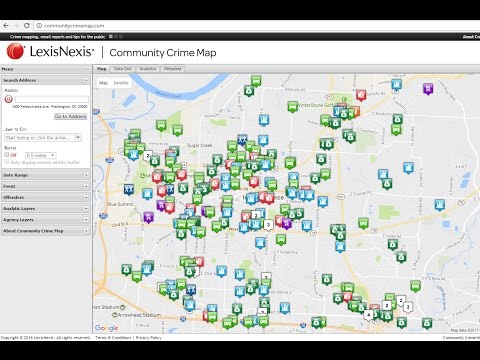The height and width of the screenshot is (360, 480).
Task: Click the topmost green vehicle crime marker
Action: pos(256,81)
